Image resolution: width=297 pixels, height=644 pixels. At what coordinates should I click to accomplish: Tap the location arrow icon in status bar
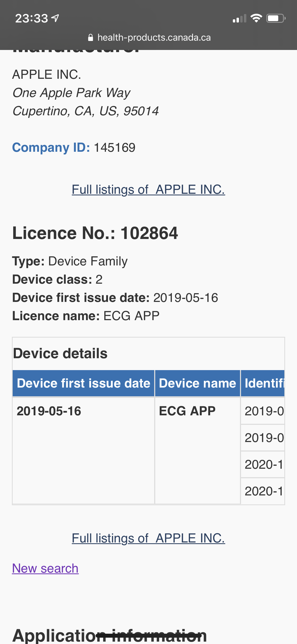tap(55, 18)
